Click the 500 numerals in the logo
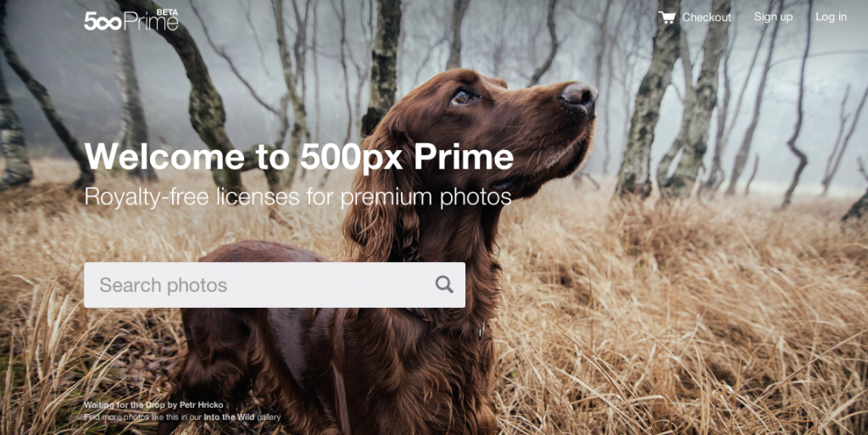 click(x=103, y=21)
